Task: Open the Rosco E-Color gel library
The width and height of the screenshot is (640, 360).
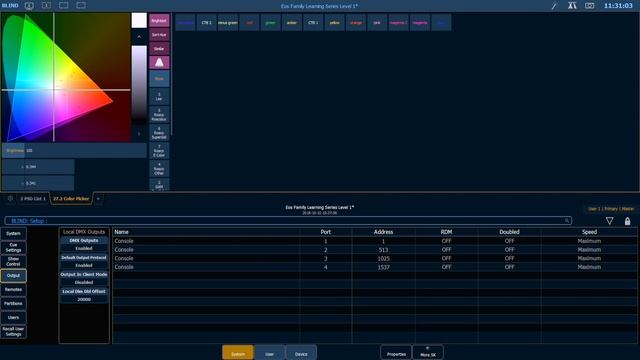Action: click(x=159, y=151)
